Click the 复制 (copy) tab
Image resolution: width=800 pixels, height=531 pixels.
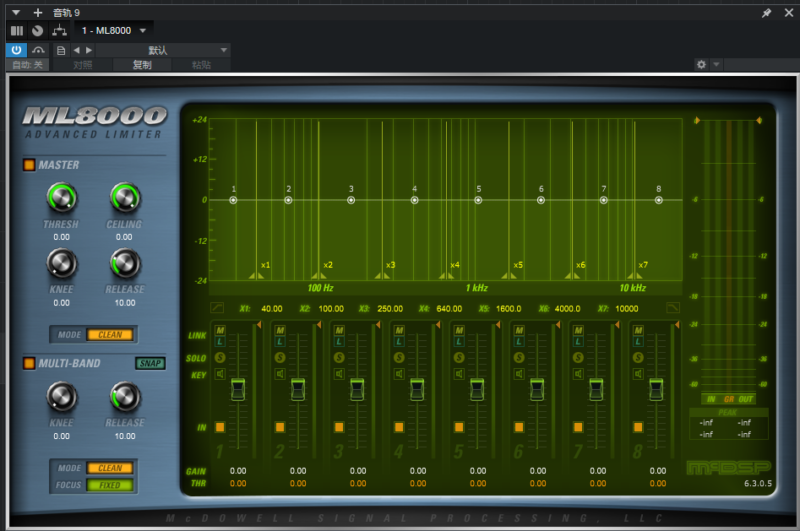click(x=142, y=65)
